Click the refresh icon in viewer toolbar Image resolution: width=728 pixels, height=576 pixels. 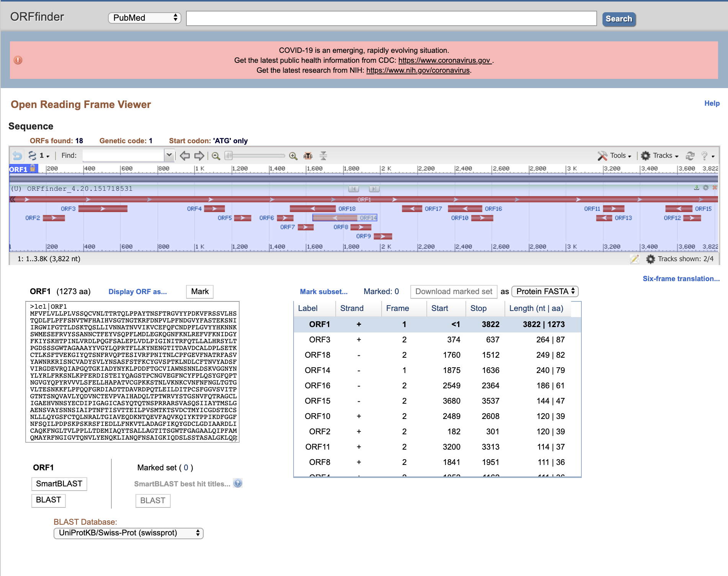pyautogui.click(x=690, y=155)
